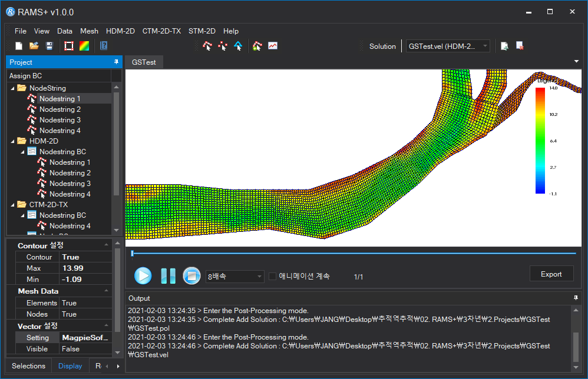The width and height of the screenshot is (588, 379).
Task: Click the open folder toolbar icon
Action: [34, 46]
